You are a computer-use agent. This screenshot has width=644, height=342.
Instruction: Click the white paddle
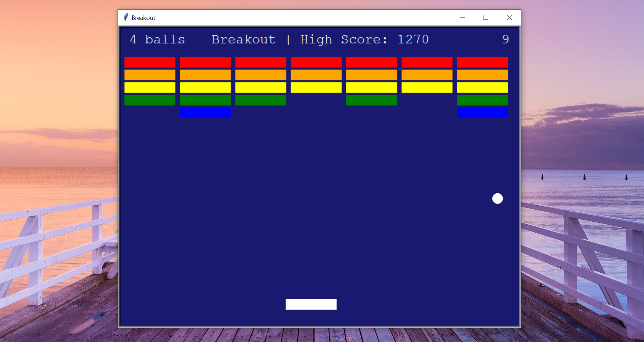(311, 304)
